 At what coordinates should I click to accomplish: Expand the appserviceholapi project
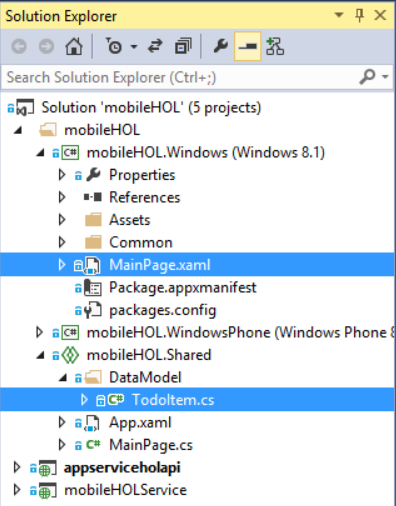click(x=17, y=467)
